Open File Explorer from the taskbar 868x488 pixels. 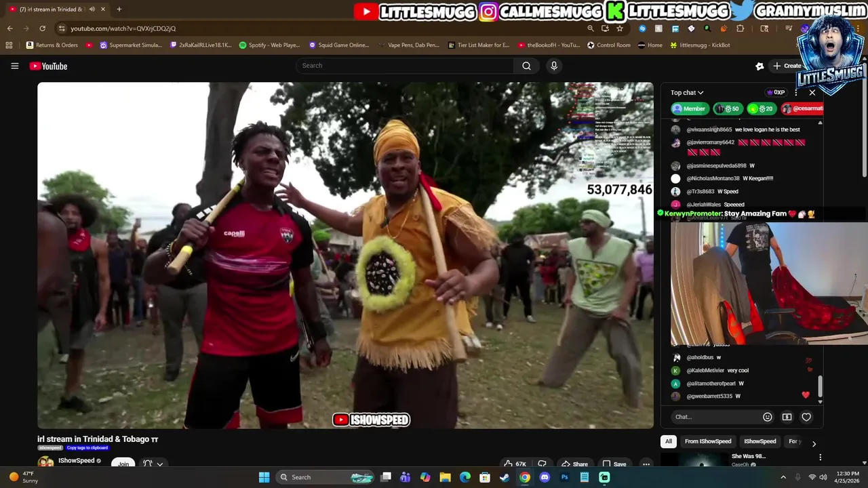coord(445,477)
